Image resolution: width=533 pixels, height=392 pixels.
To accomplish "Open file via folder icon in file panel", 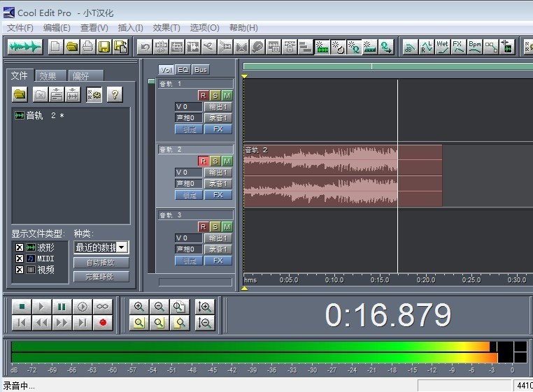I will click(20, 94).
